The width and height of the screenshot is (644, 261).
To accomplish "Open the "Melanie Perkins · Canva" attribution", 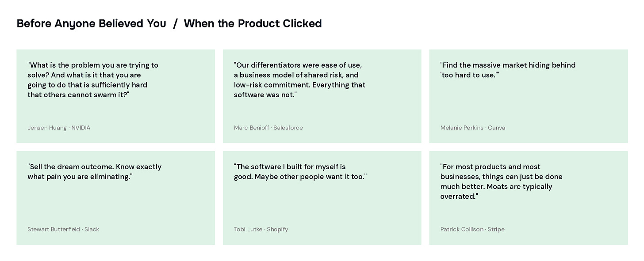I will pyautogui.click(x=473, y=128).
